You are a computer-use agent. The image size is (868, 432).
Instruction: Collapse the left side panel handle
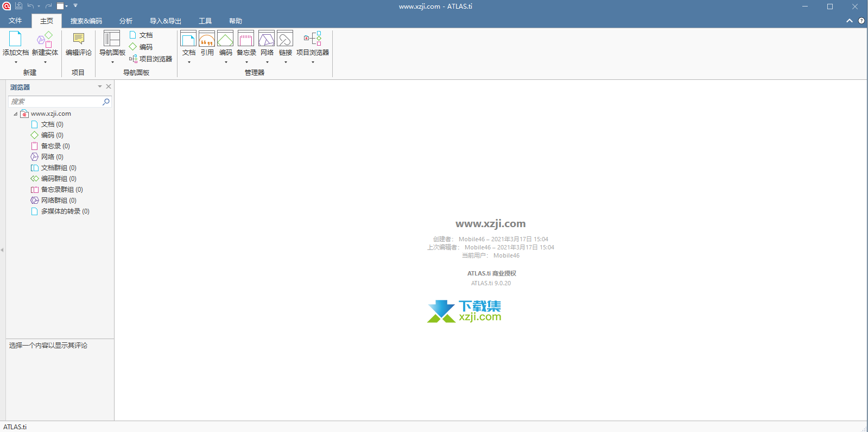click(2, 250)
